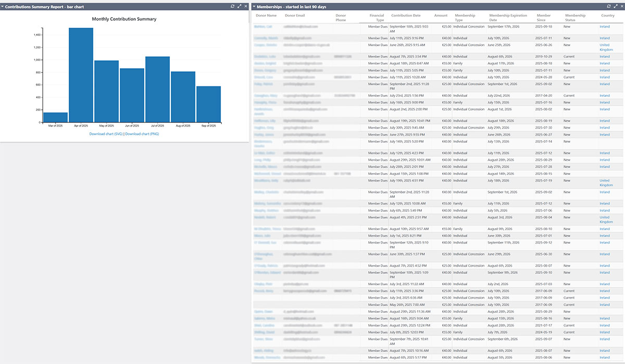Open United Kingdom link in July 19th row
The image size is (625, 364).
606,183
